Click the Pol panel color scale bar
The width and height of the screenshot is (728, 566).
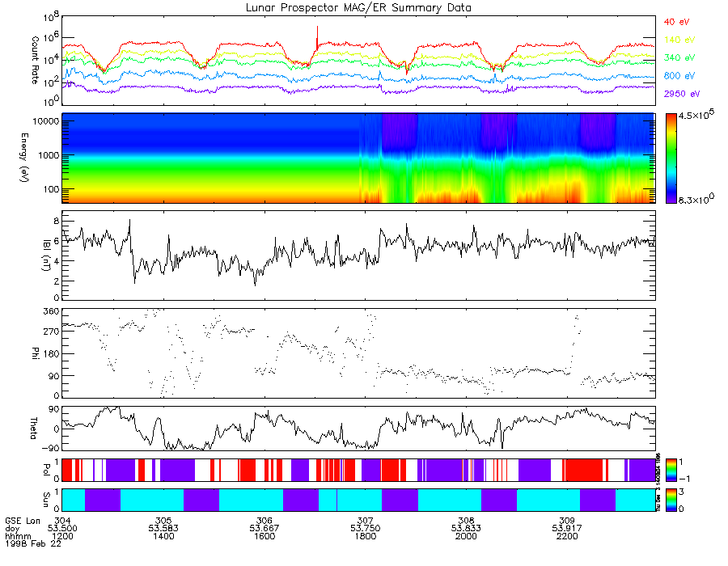point(671,470)
